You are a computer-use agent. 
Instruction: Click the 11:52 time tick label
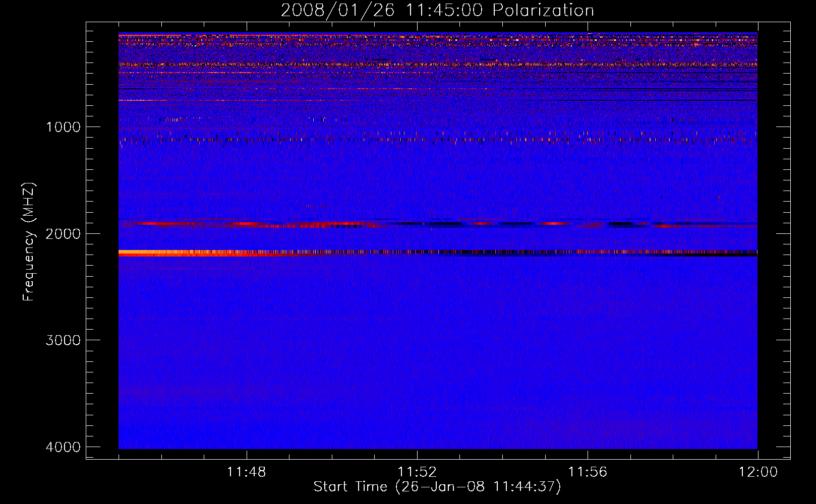click(x=417, y=472)
